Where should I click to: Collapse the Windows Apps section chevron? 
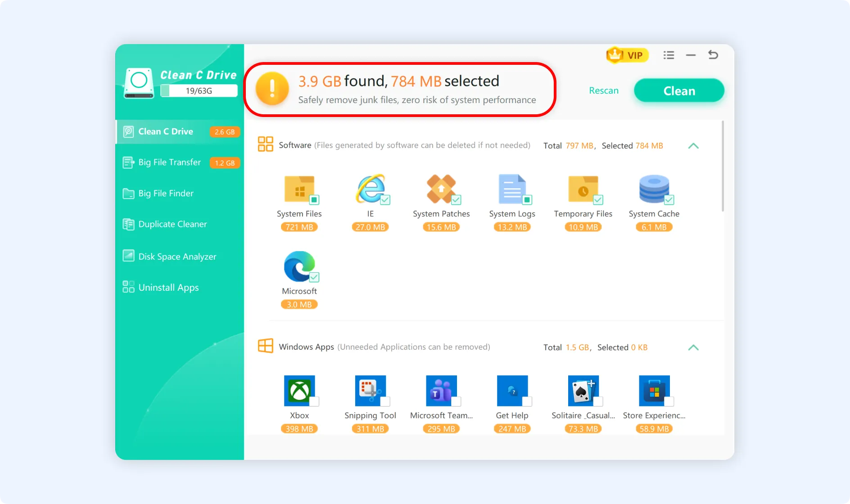pos(693,347)
